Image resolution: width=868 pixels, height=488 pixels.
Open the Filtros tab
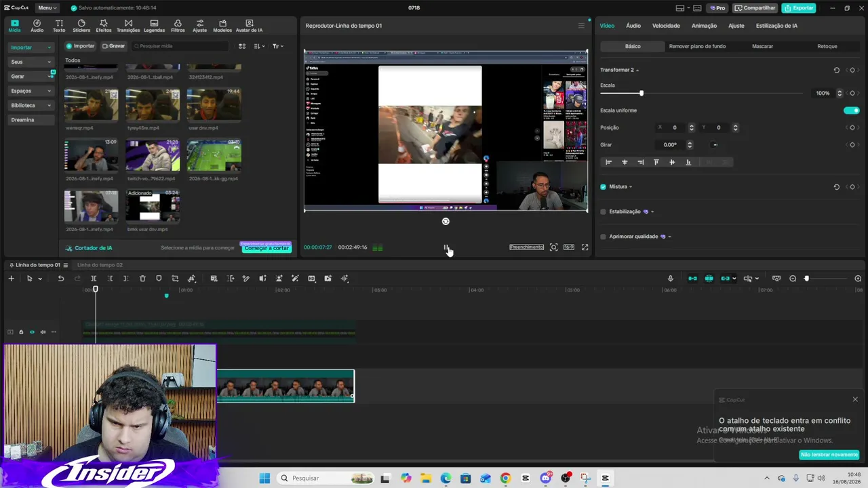coord(178,26)
